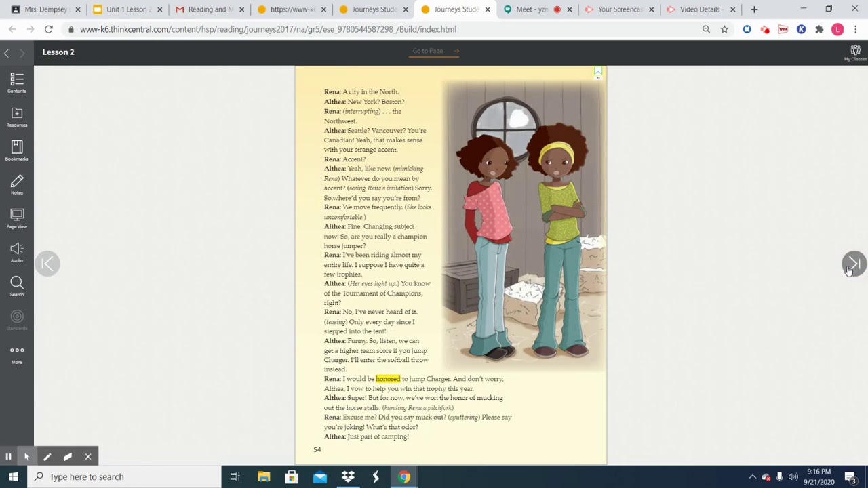This screenshot has width=868, height=488.
Task: Reload the page
Action: 48,29
